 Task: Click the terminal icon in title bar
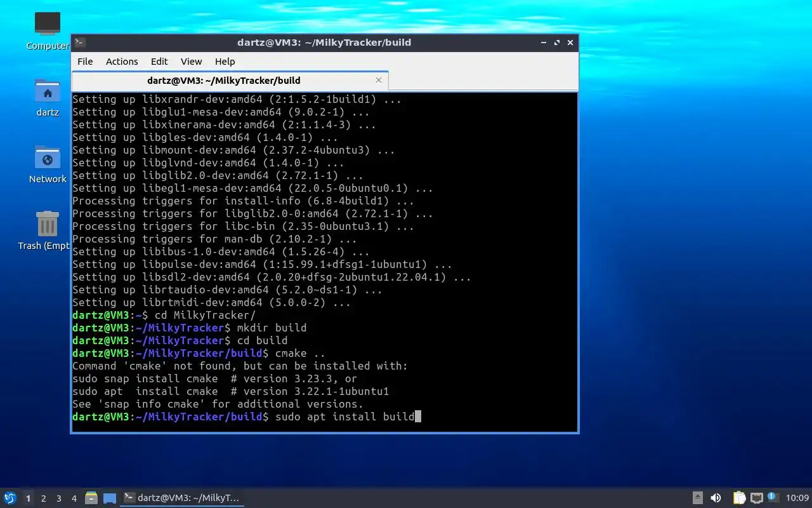click(79, 43)
